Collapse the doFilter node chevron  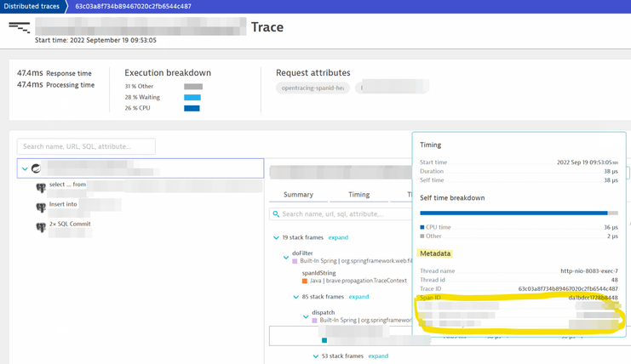tap(286, 257)
